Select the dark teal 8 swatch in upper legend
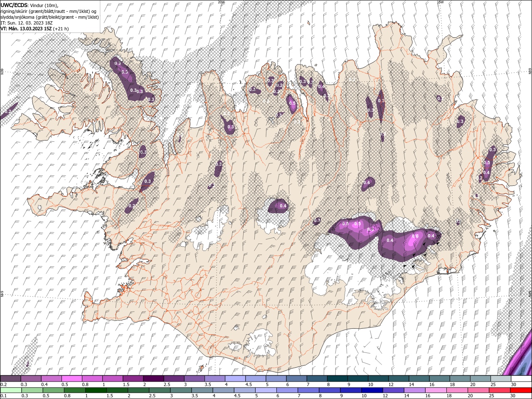The image size is (532, 399). coord(337,379)
